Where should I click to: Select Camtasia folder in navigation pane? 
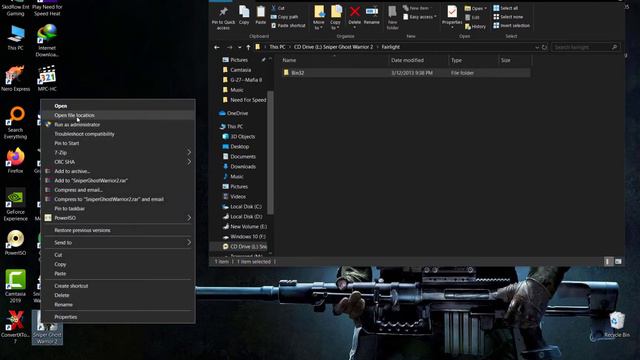[x=240, y=70]
